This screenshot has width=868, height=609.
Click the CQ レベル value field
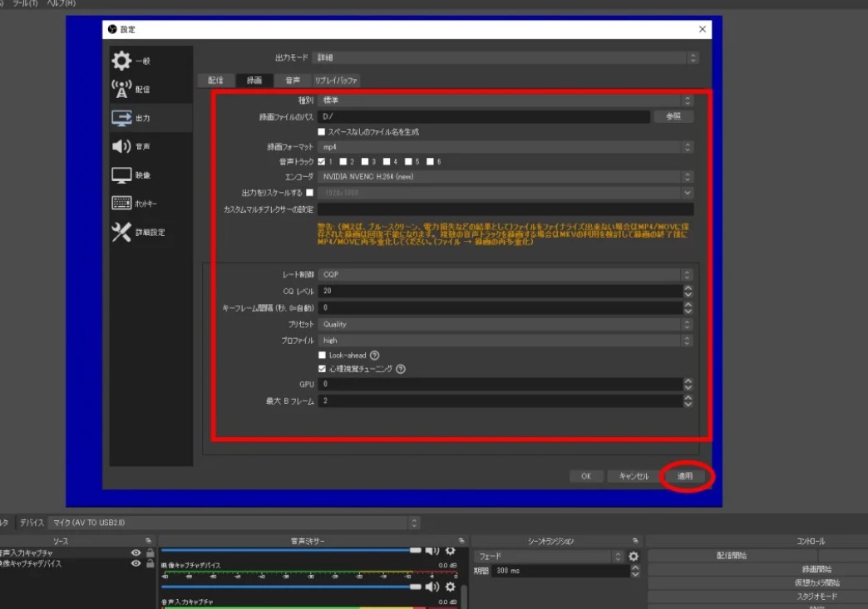pyautogui.click(x=499, y=291)
